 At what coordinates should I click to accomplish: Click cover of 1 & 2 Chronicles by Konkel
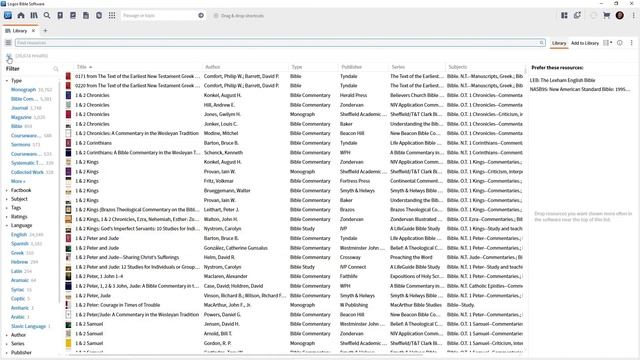click(68, 95)
